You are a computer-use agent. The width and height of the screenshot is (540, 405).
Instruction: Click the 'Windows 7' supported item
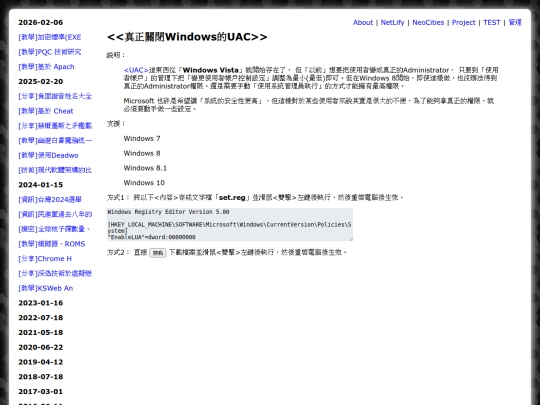pos(142,138)
